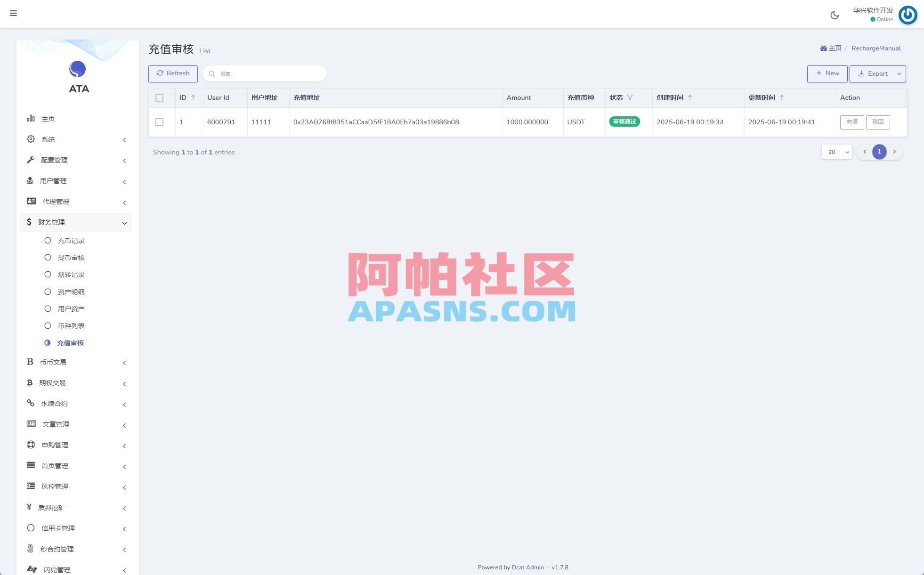Viewport: 924px width, 575px height.
Task: Select the header checkbox to select all rows
Action: 160,97
